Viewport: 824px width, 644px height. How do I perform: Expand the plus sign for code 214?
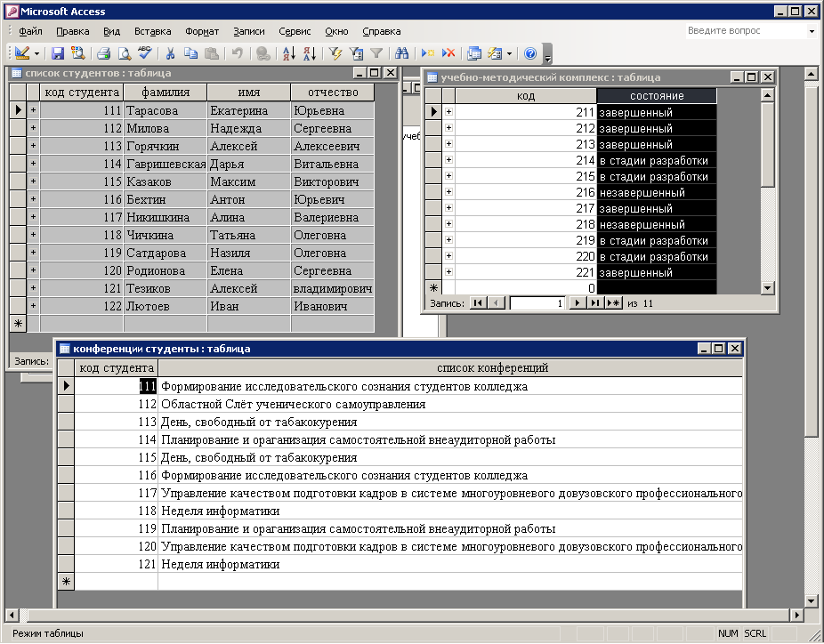(x=448, y=161)
